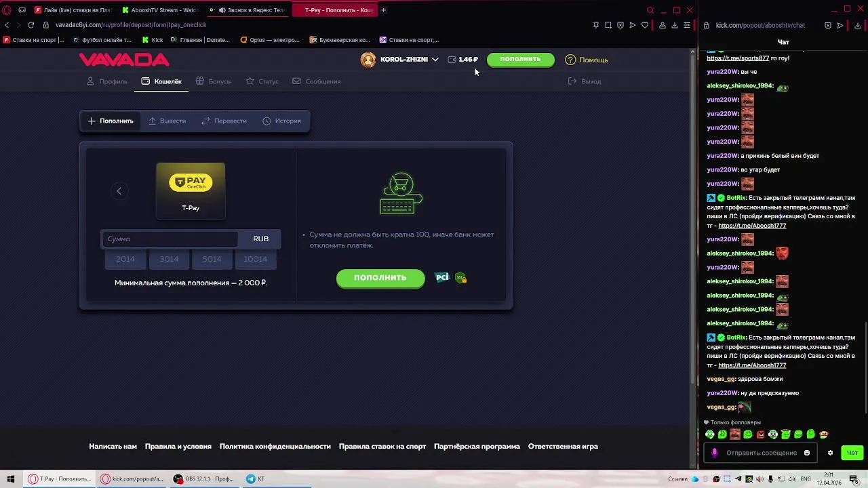Open Партнёрская программа footer link

pos(477,447)
